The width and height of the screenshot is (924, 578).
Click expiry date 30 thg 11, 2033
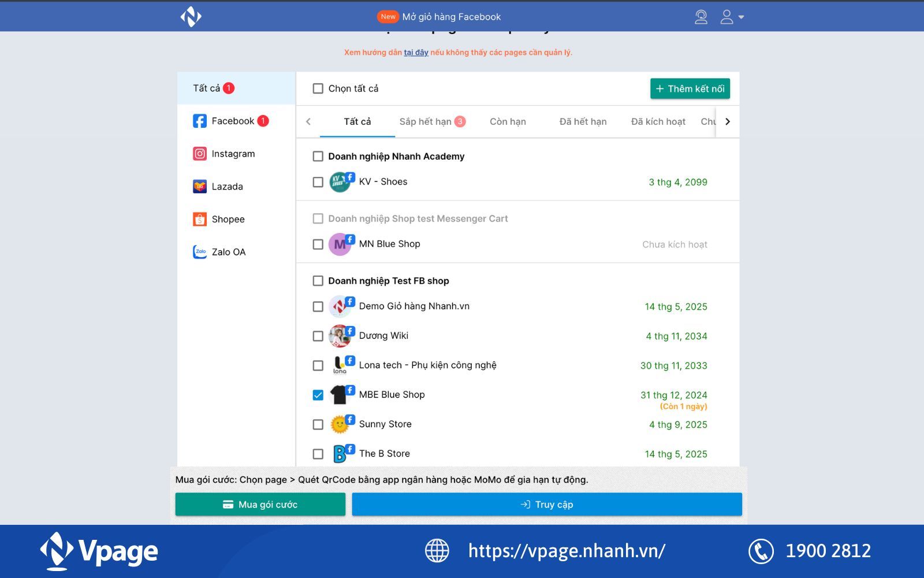pyautogui.click(x=674, y=365)
